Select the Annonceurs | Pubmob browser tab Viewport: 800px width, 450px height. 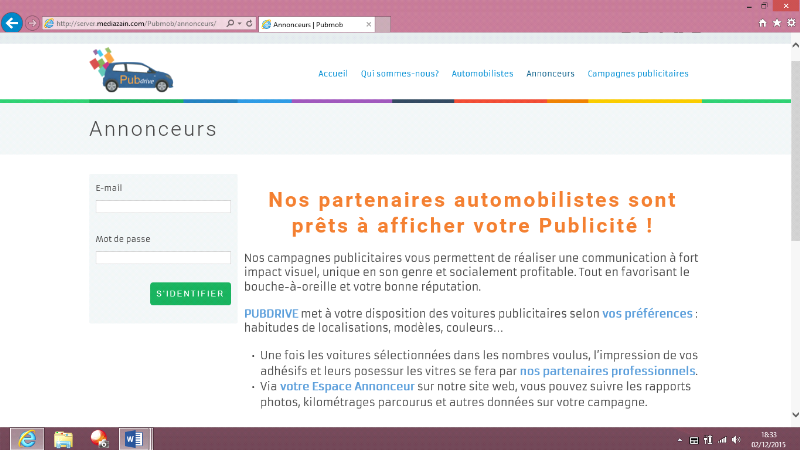click(316, 24)
